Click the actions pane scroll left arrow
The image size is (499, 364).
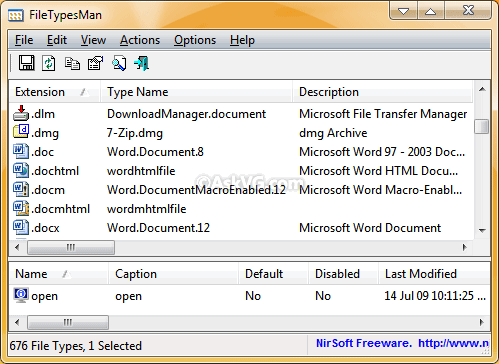18,322
